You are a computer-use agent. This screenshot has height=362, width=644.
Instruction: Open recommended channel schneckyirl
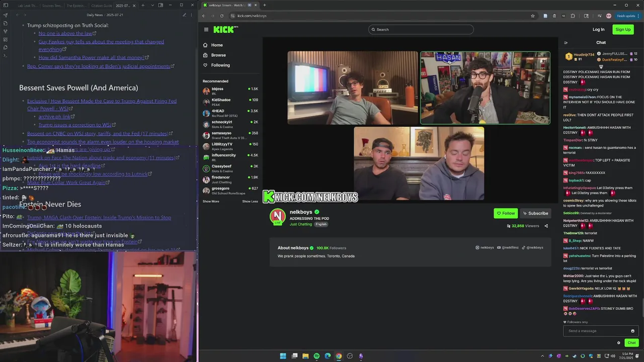click(x=230, y=124)
